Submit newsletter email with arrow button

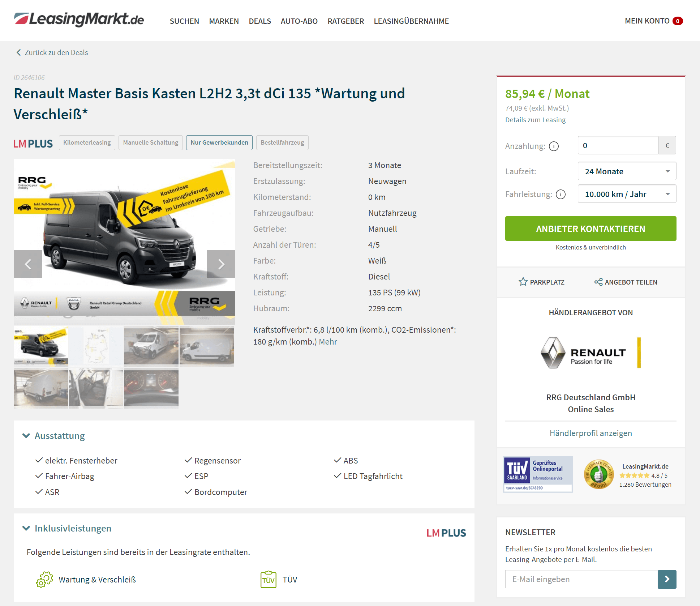667,579
